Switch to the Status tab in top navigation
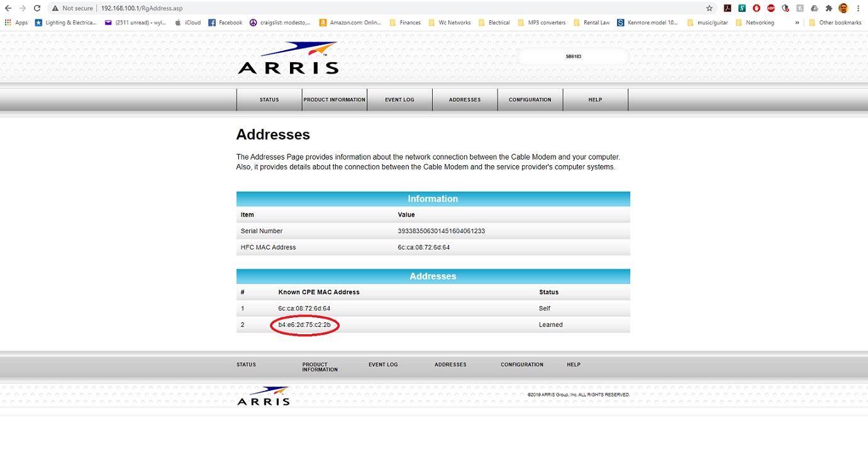 point(269,100)
